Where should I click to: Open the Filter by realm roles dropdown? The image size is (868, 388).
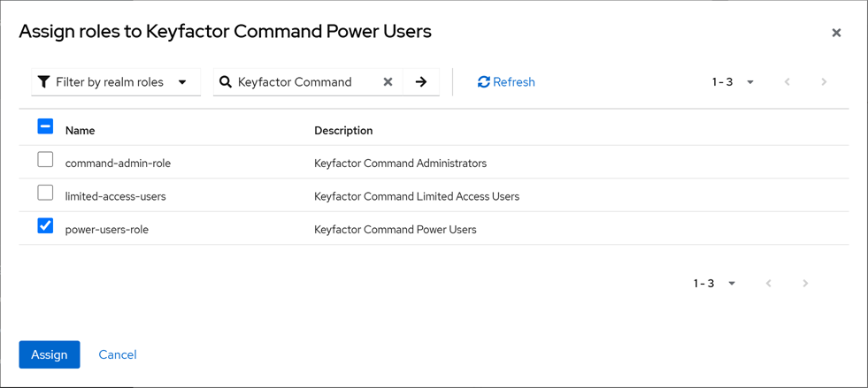tap(116, 82)
